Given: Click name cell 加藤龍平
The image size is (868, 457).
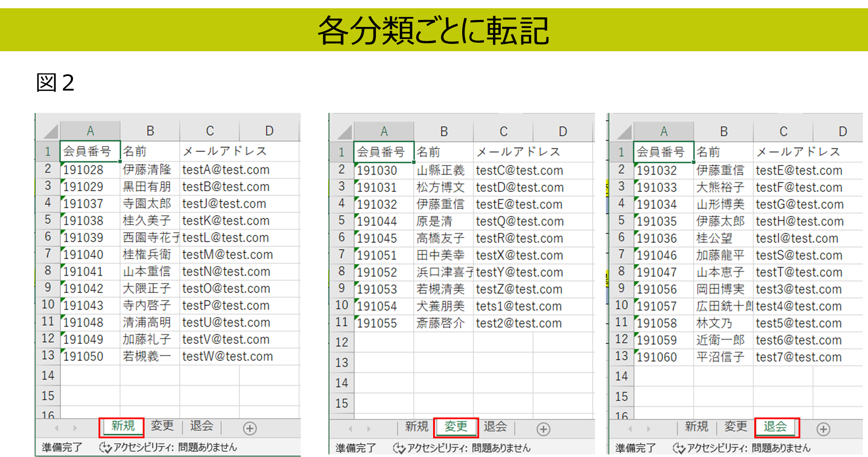Looking at the screenshot, I should [x=723, y=255].
